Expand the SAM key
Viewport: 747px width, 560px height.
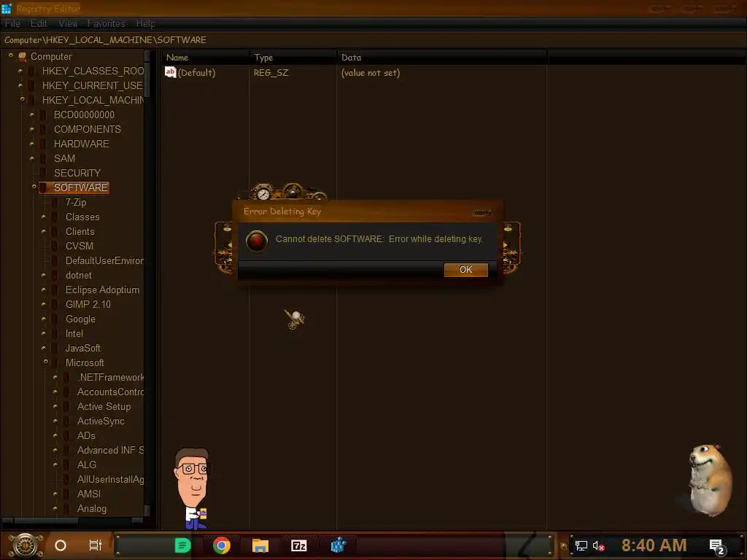click(32, 158)
